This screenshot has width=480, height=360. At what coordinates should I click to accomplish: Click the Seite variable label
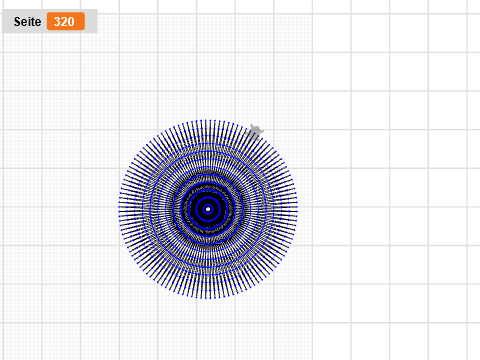27,22
